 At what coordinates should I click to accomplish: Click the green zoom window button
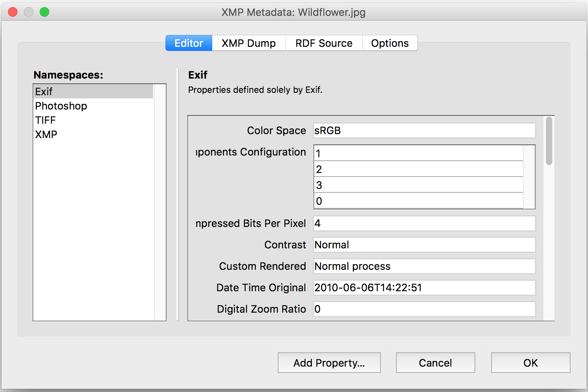pyautogui.click(x=44, y=12)
